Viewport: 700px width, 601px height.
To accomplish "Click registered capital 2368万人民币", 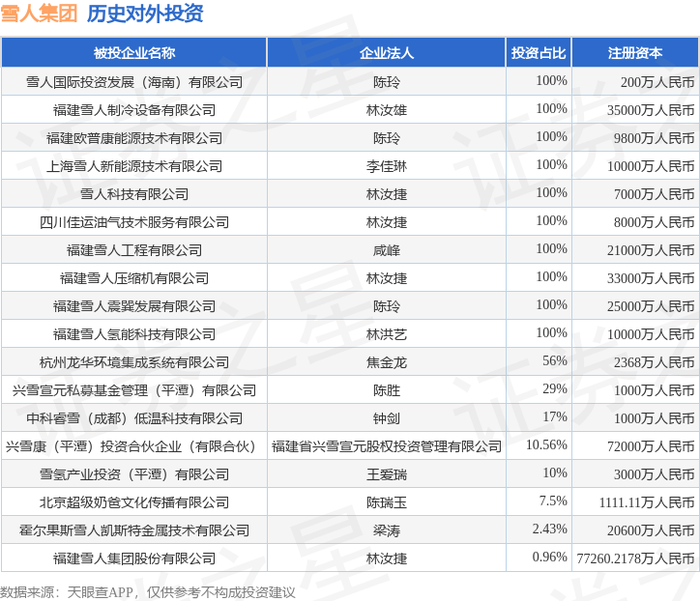I will (x=654, y=362).
